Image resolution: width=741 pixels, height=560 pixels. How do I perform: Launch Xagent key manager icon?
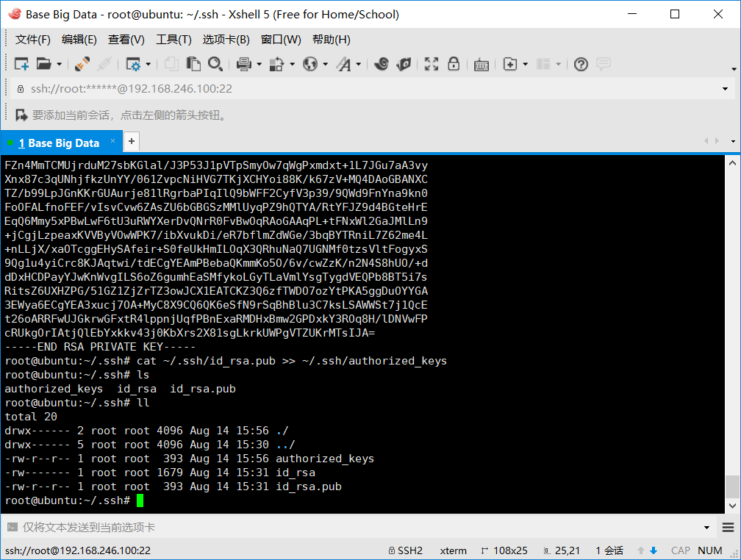(x=404, y=64)
